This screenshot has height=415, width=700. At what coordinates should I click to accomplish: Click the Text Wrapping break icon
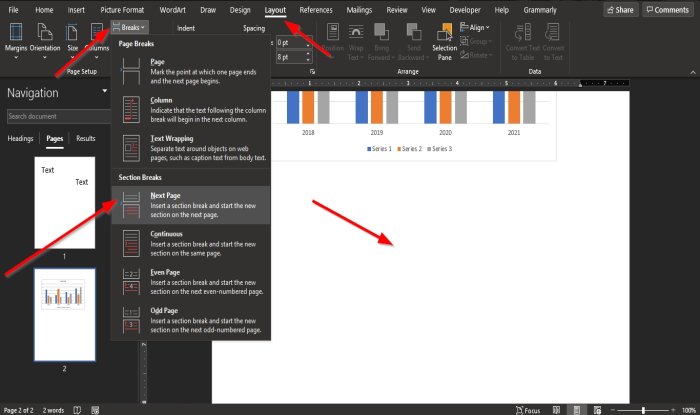(131, 148)
